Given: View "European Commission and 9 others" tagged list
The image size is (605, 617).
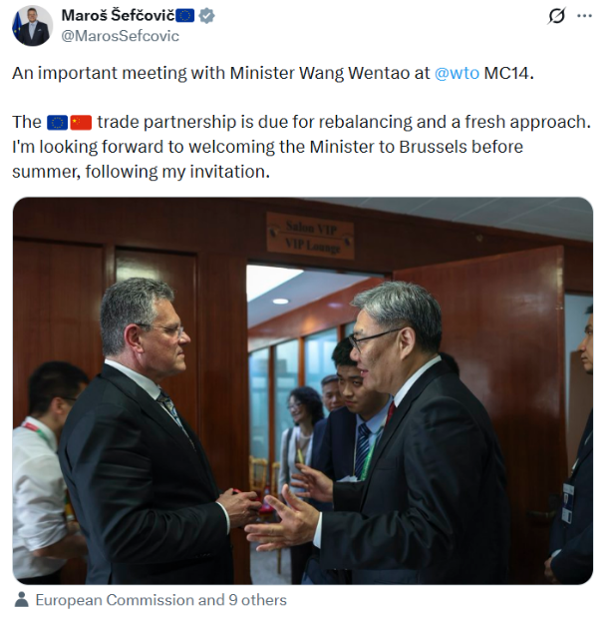Looking at the screenshot, I should point(161,600).
